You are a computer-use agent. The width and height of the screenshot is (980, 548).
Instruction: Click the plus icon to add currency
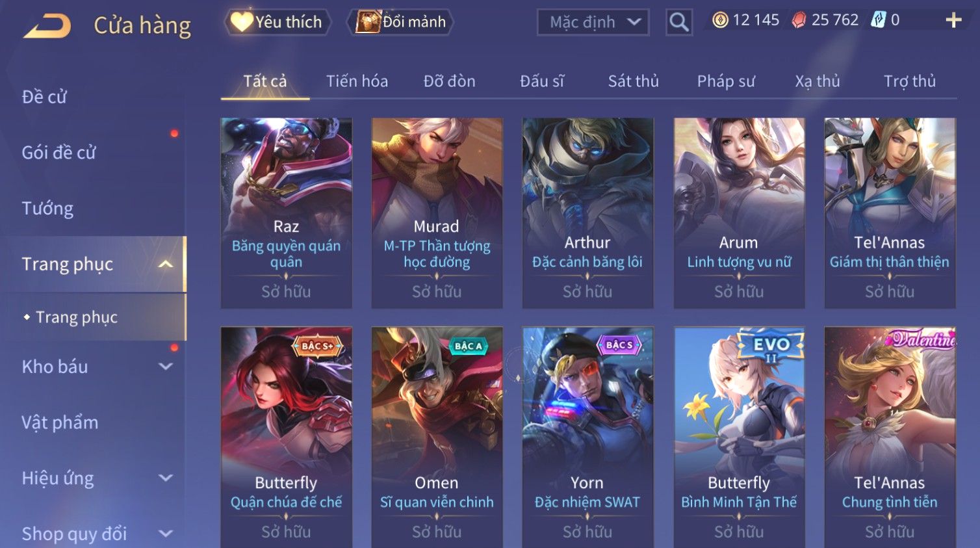(x=953, y=20)
